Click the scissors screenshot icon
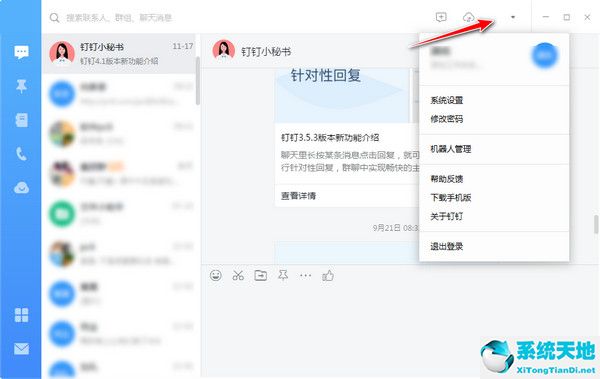The image size is (600, 379). point(238,275)
